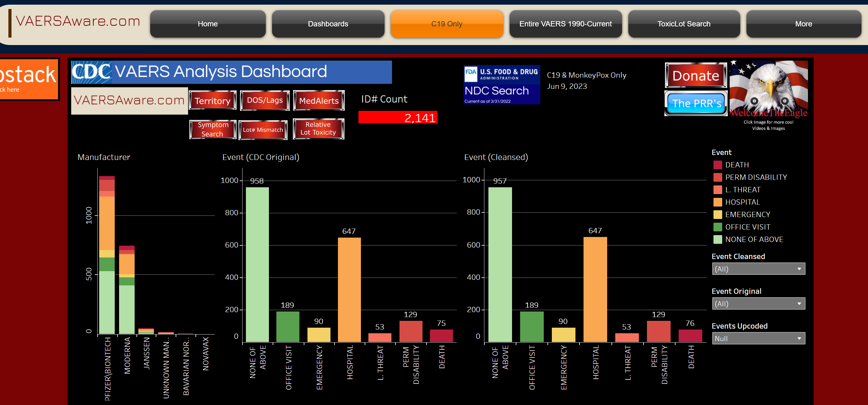Viewport: 868px width, 405px height.
Task: Click the FDA NDC Search image
Action: [x=501, y=85]
